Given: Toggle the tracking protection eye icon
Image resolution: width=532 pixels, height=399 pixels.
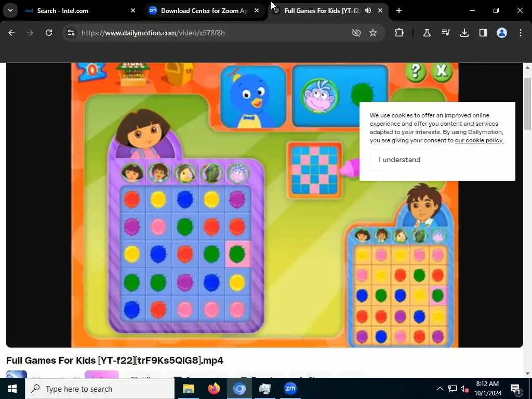Looking at the screenshot, I should (x=356, y=33).
